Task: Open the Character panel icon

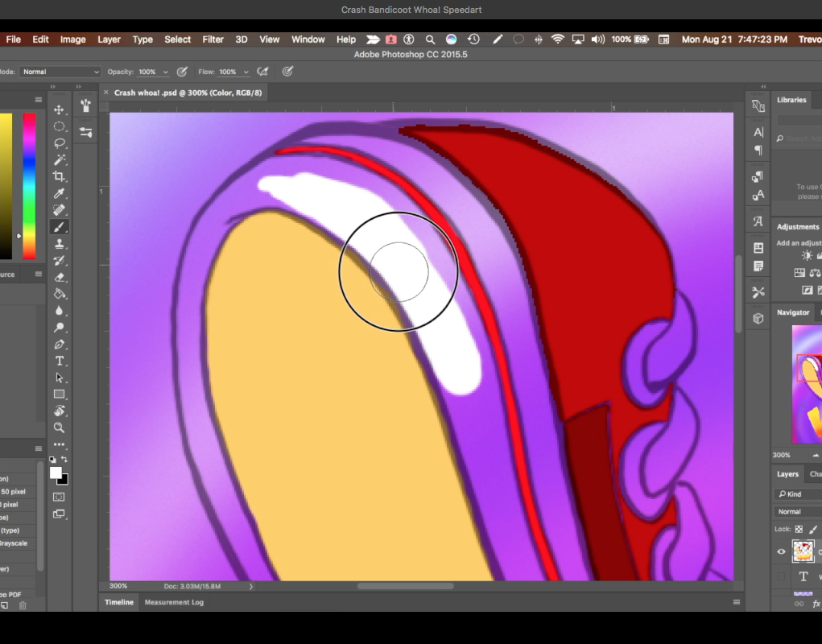Action: (758, 132)
